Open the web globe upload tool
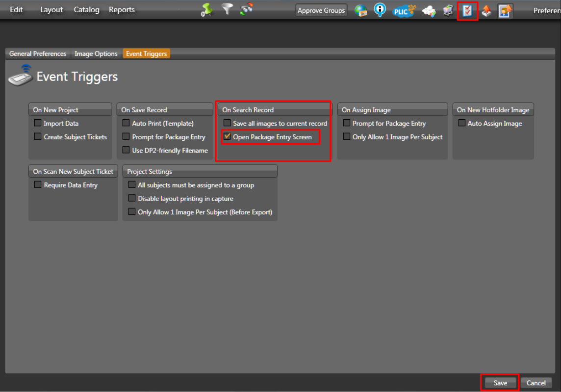The height and width of the screenshot is (392, 561). click(361, 10)
